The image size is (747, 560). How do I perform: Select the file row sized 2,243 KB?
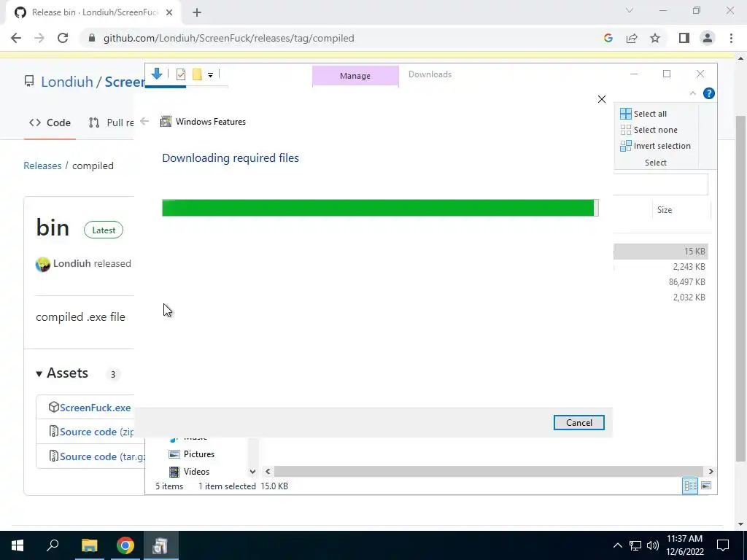[660, 267]
